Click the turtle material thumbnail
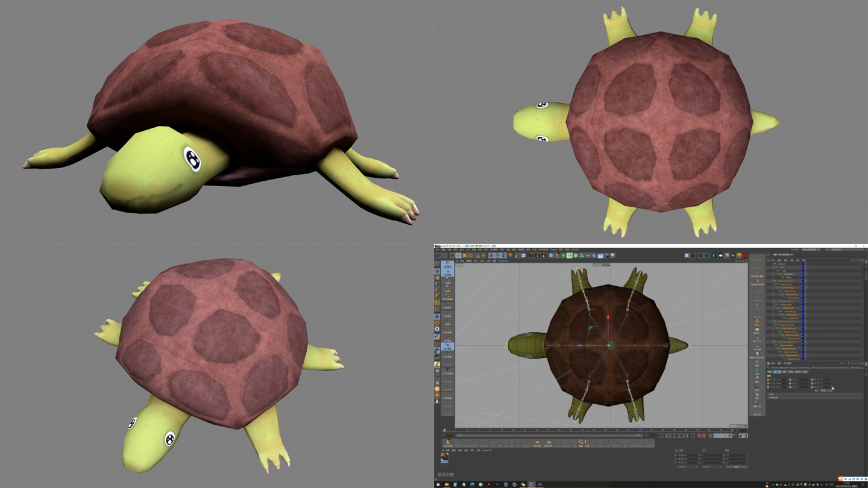The height and width of the screenshot is (488, 868). click(x=445, y=457)
